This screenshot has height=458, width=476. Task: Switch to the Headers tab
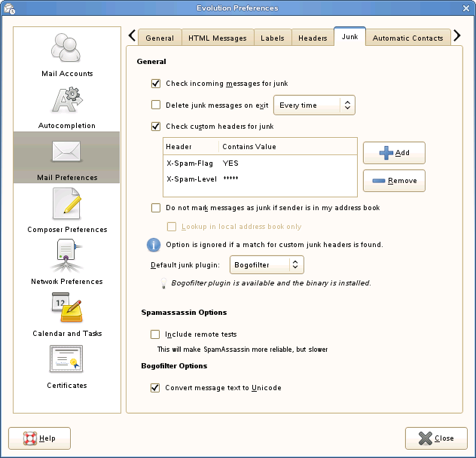pos(313,38)
